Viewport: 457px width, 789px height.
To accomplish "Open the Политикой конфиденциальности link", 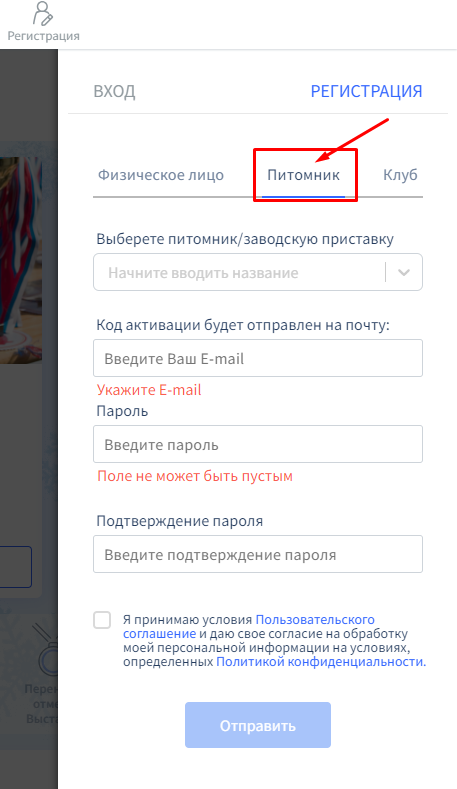I will tap(321, 662).
